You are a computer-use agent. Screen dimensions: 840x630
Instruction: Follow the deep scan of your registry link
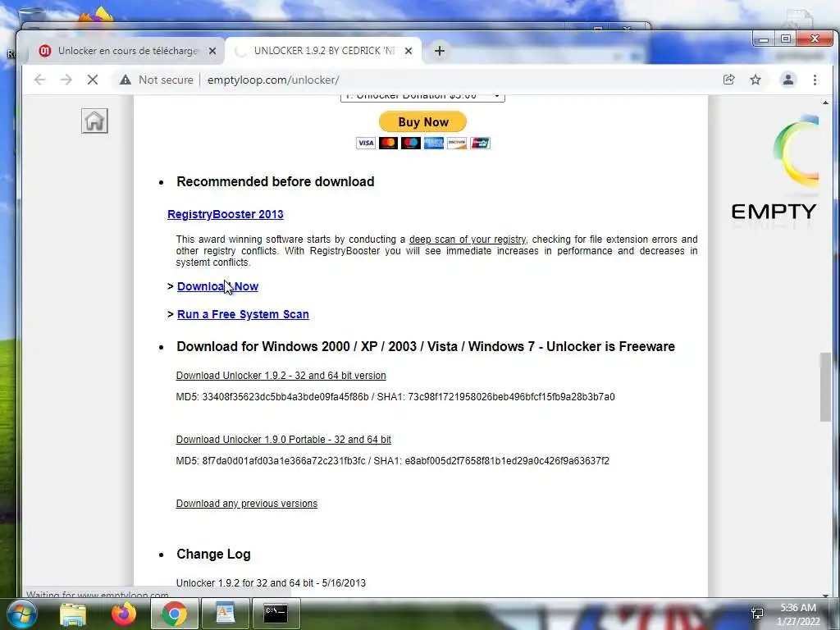pos(467,239)
